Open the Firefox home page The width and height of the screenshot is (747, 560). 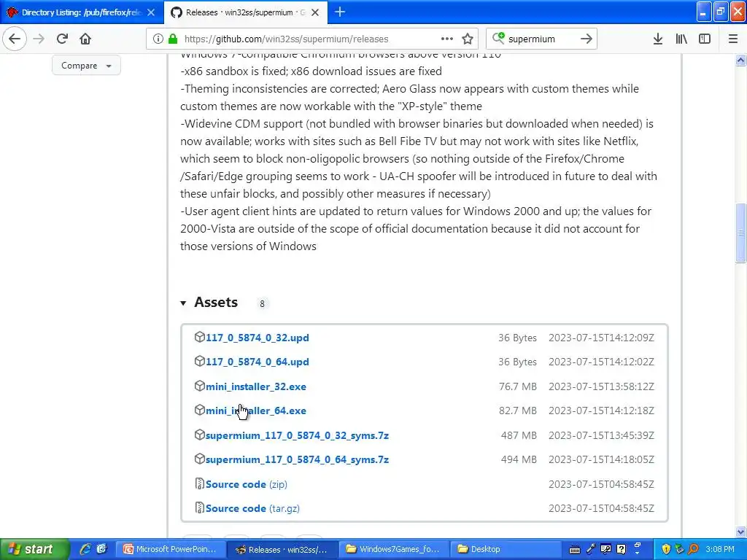[x=85, y=39]
